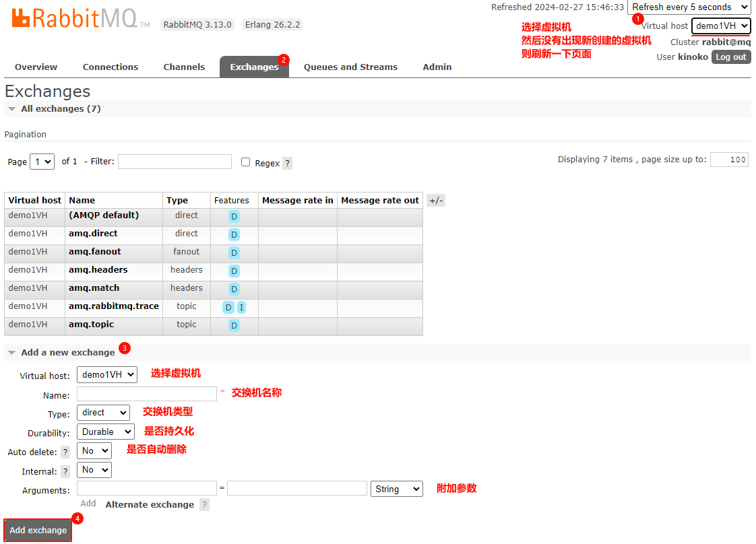Open the Auto delete dropdown
756x544 pixels.
(94, 451)
